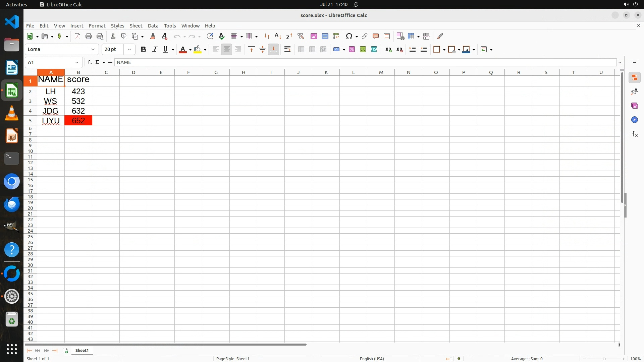644x362 pixels.
Task: Select column D header
Action: tap(133, 72)
